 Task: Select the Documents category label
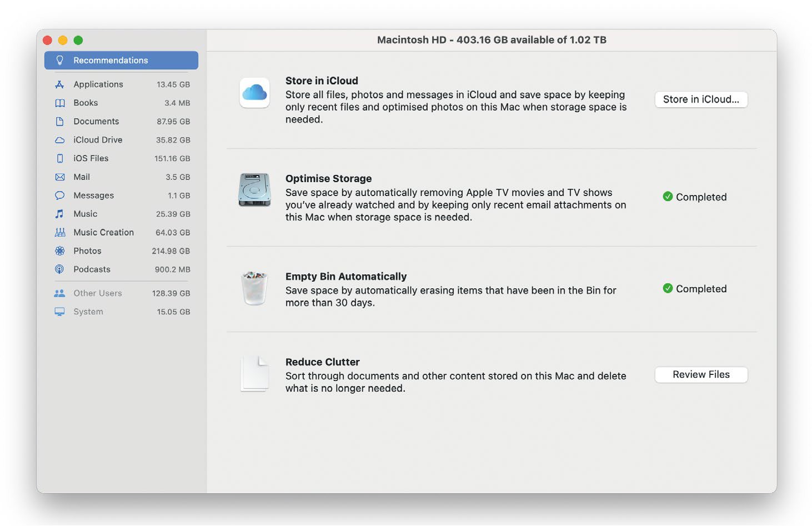point(96,121)
